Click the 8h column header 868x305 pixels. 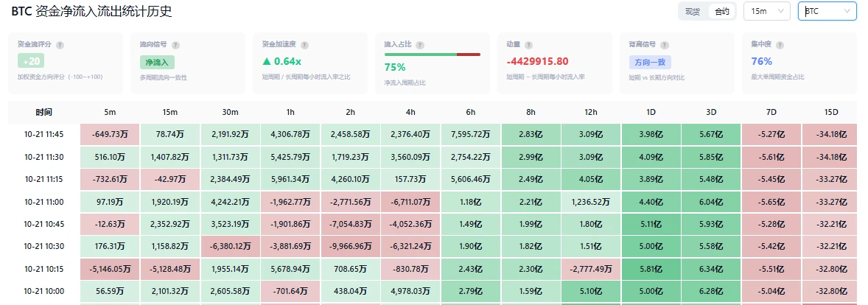click(531, 113)
